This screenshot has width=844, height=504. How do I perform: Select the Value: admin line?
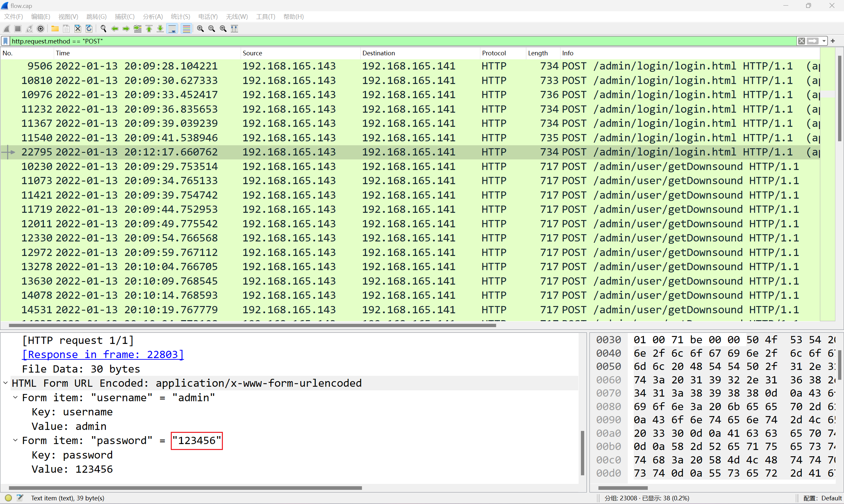69,426
